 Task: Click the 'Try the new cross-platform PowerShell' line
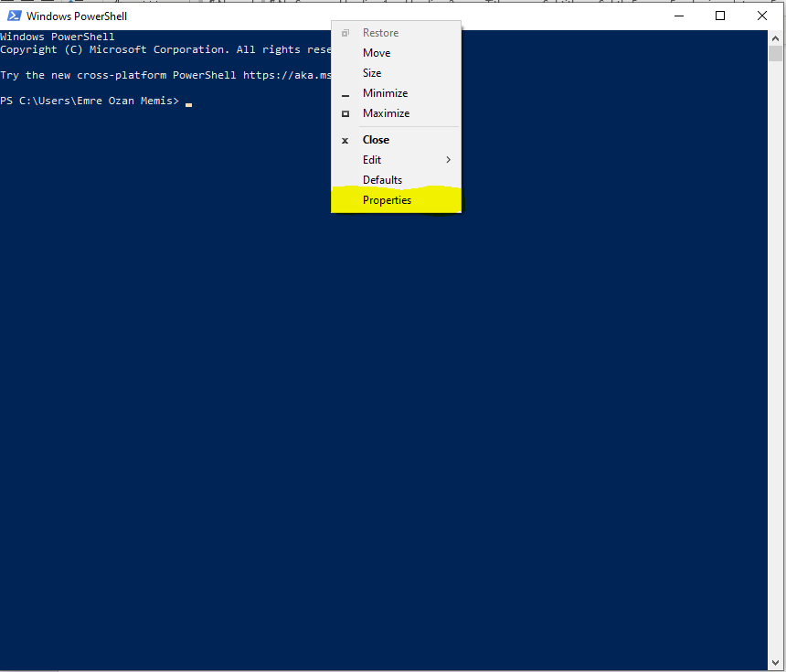165,75
